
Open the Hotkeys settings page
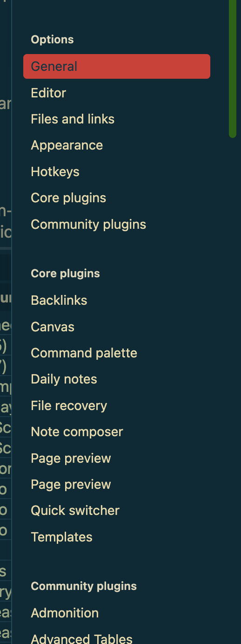coord(117,171)
